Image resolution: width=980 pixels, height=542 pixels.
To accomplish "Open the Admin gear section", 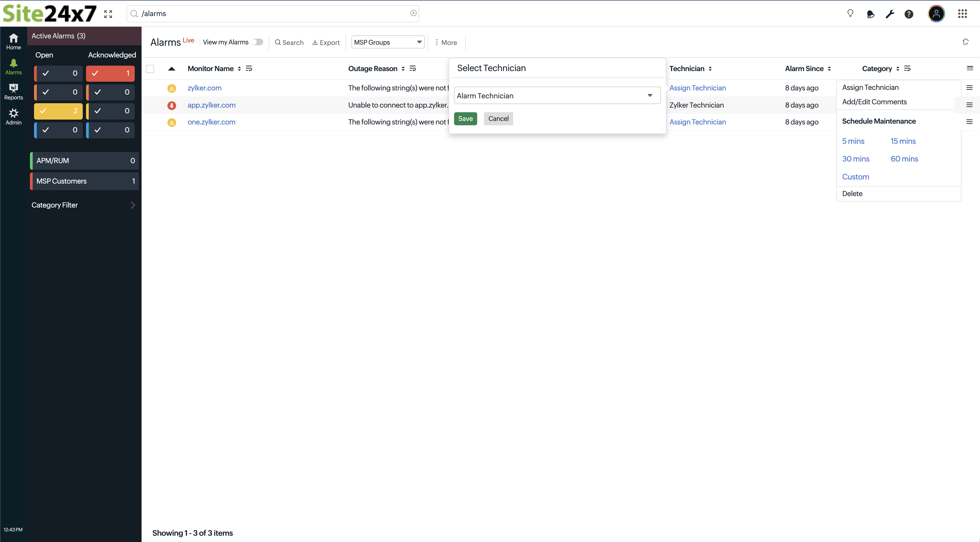I will (13, 117).
